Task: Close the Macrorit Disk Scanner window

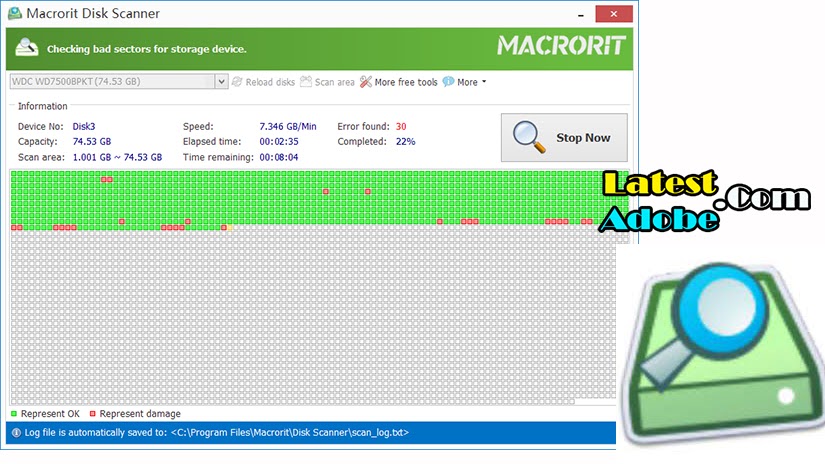Action: tap(614, 14)
